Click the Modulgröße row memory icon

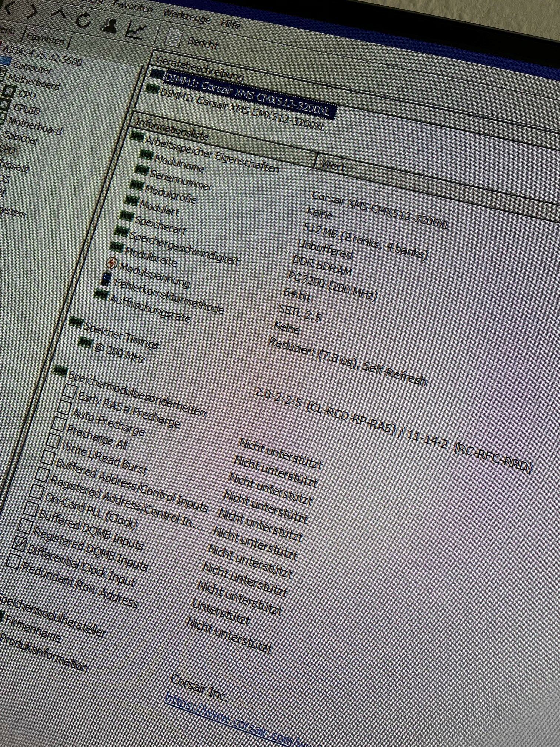[136, 185]
